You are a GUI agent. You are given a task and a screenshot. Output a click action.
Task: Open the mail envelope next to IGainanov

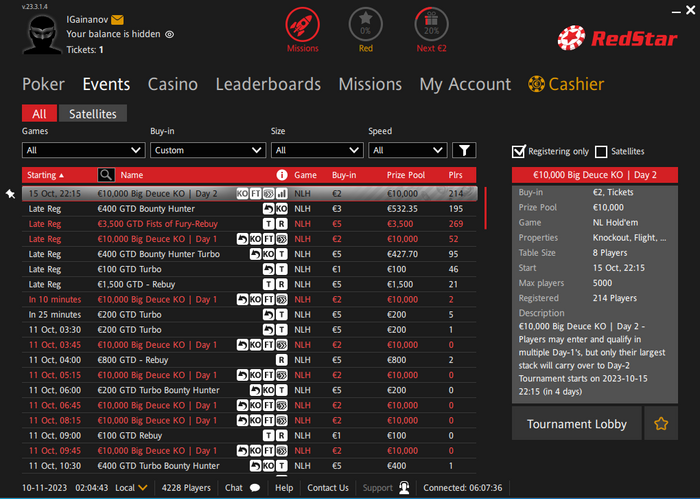pyautogui.click(x=117, y=20)
